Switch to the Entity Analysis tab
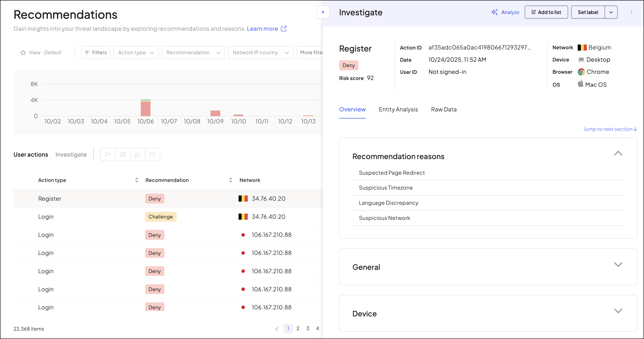Viewport: 644px width, 339px height. point(398,109)
